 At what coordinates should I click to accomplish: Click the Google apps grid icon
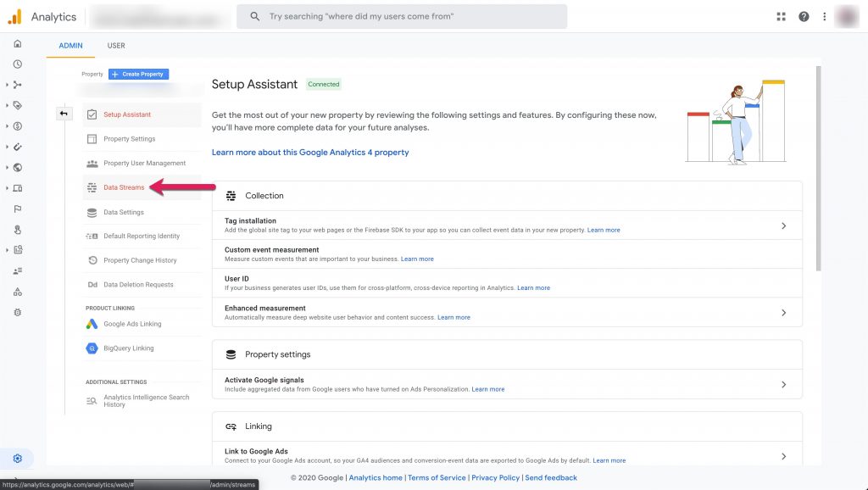781,17
